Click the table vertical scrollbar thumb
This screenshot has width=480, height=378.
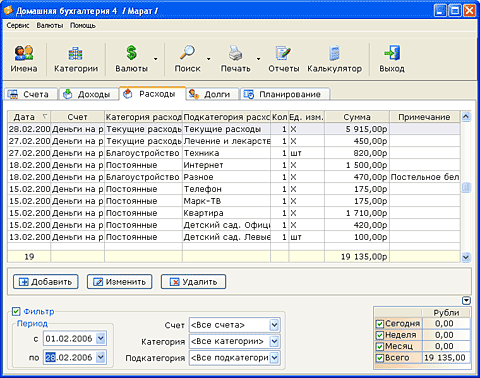(466, 188)
